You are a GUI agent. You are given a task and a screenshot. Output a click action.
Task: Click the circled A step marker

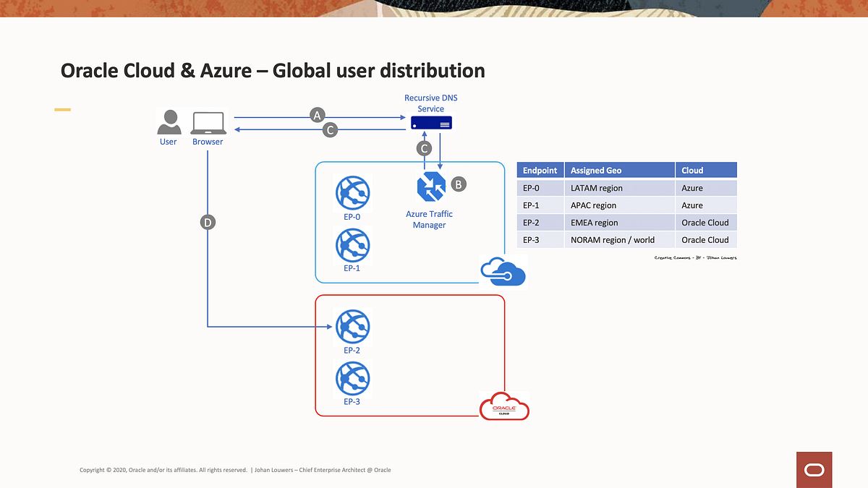[316, 114]
